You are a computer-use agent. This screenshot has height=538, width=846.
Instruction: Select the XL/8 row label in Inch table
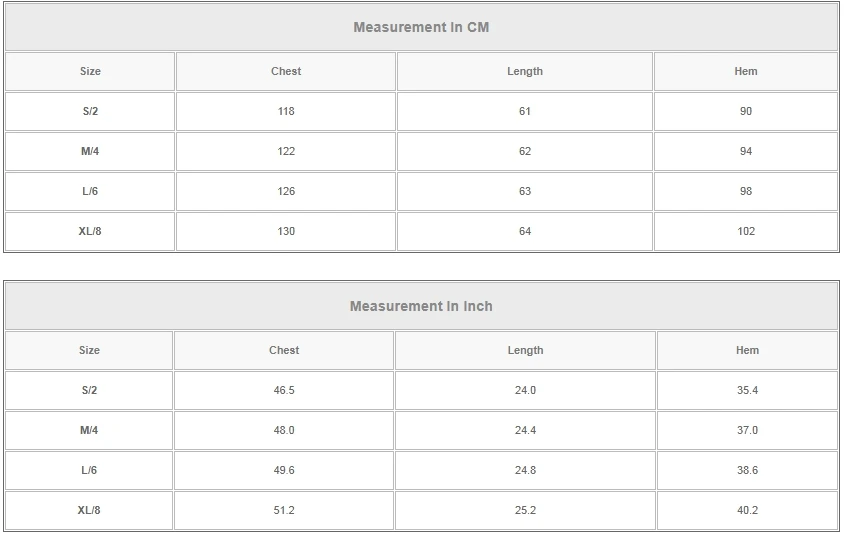tap(89, 510)
